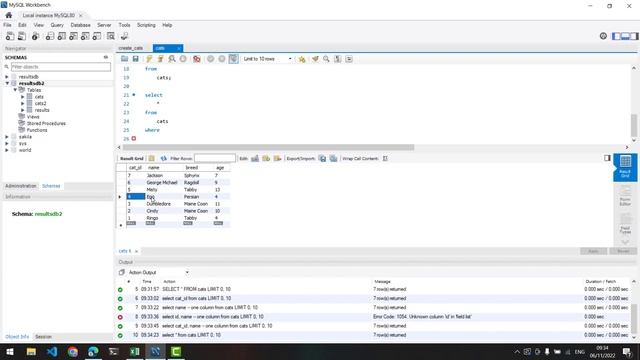
Task: Click the editor horizontal scrollbar
Action: click(269, 147)
